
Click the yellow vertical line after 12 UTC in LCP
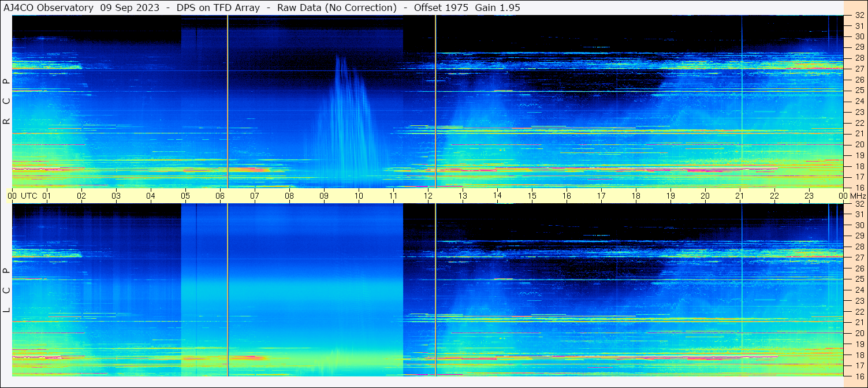[435, 289]
